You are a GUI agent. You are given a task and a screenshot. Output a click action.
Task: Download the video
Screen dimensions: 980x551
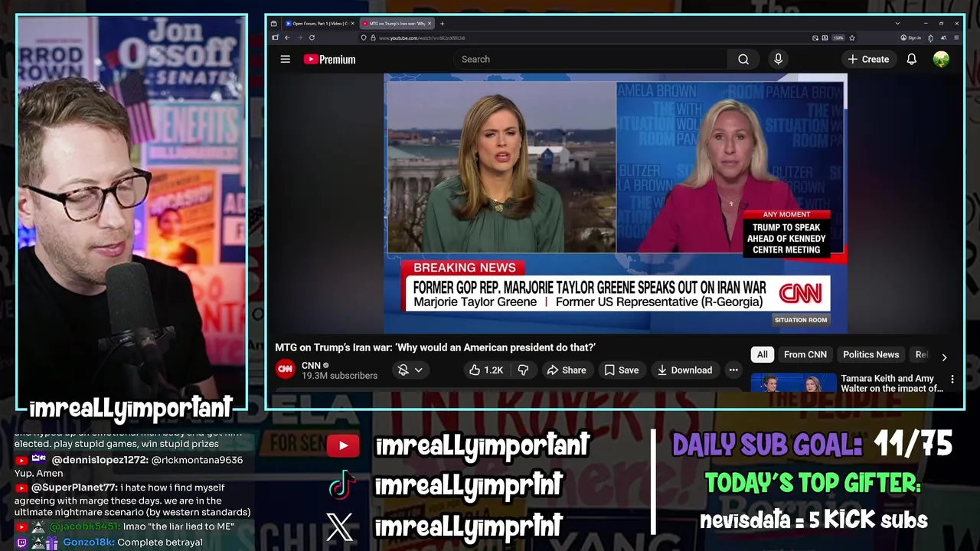[x=684, y=370]
